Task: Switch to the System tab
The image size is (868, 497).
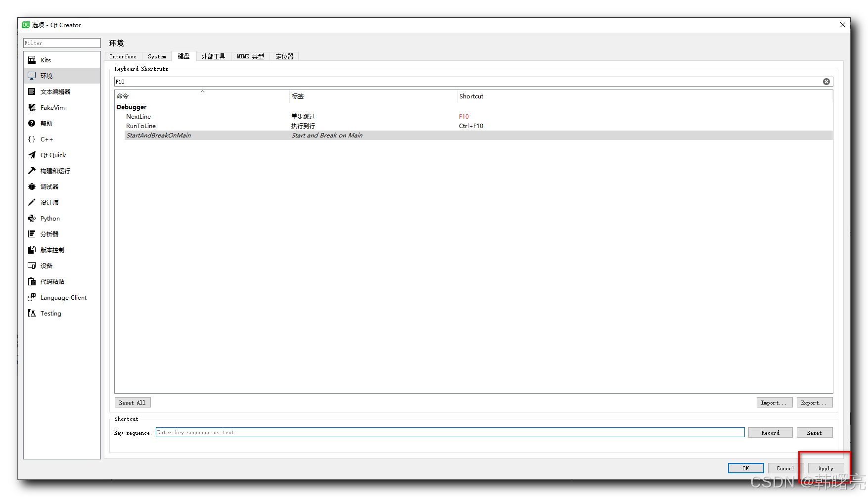Action: (157, 56)
